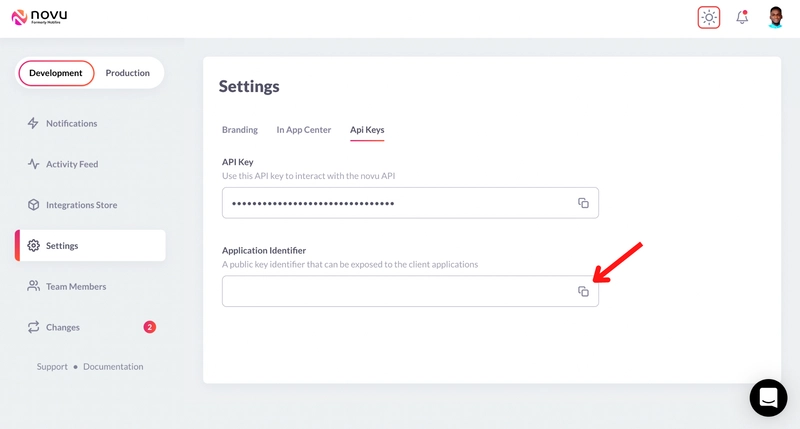Open the chat support widget
The image size is (800, 429).
[x=768, y=398]
